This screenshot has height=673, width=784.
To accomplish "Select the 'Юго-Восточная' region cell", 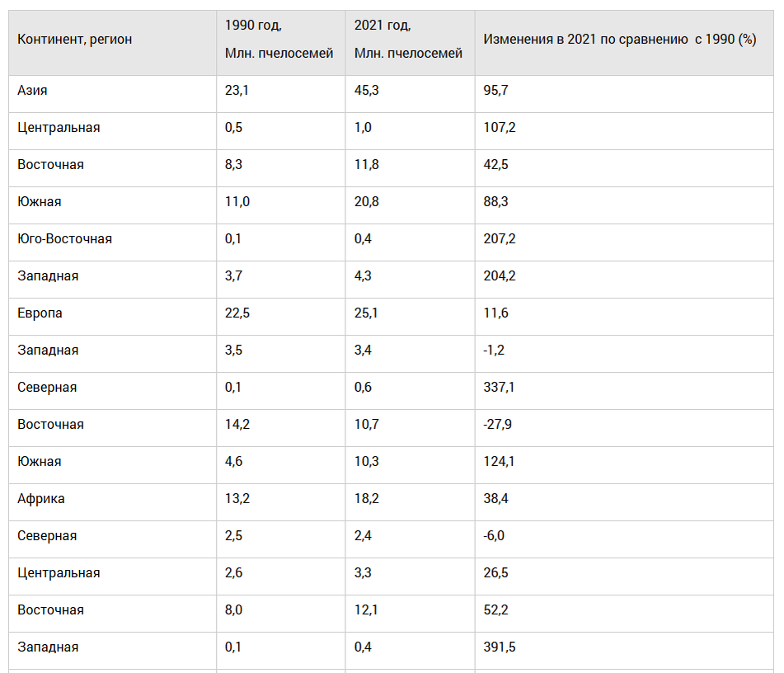I will [x=64, y=238].
